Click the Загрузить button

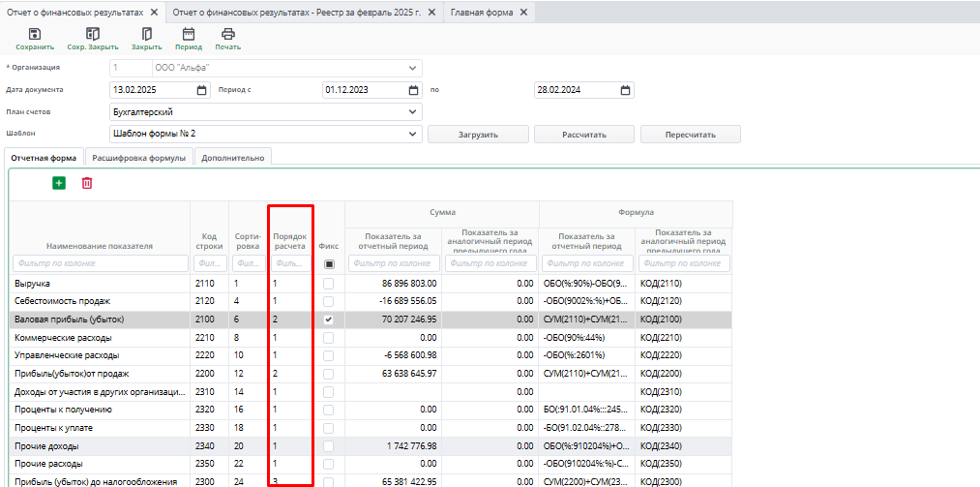click(478, 135)
